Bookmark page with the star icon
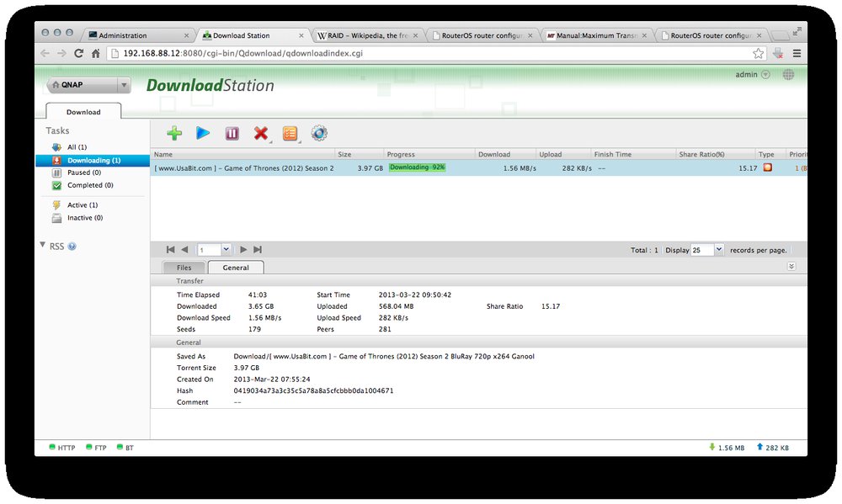Screen dimensions: 842x504 click(758, 53)
